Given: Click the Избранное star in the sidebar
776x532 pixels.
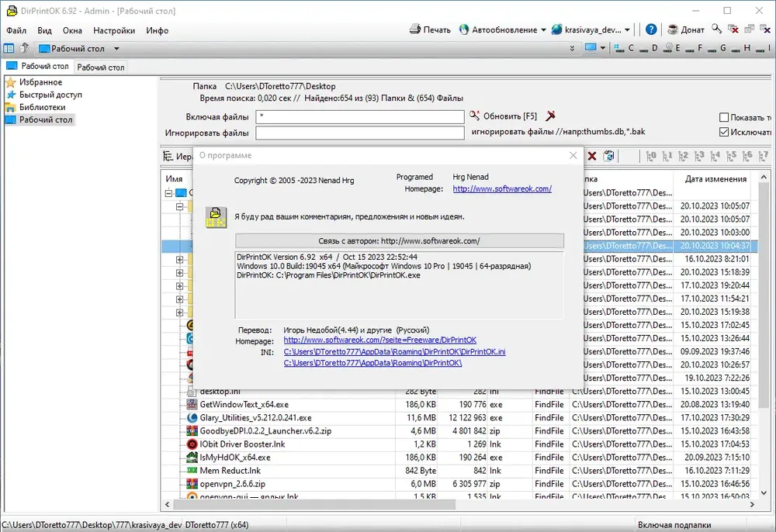Looking at the screenshot, I should pos(10,82).
